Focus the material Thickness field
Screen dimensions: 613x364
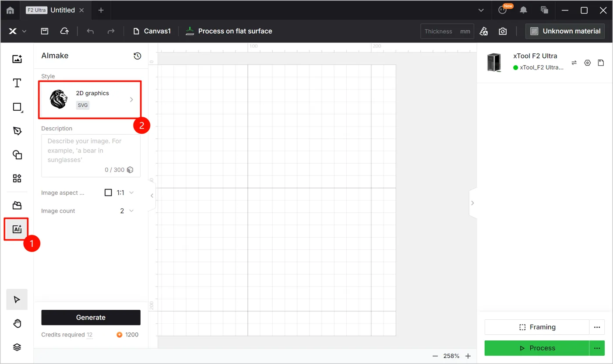click(447, 31)
